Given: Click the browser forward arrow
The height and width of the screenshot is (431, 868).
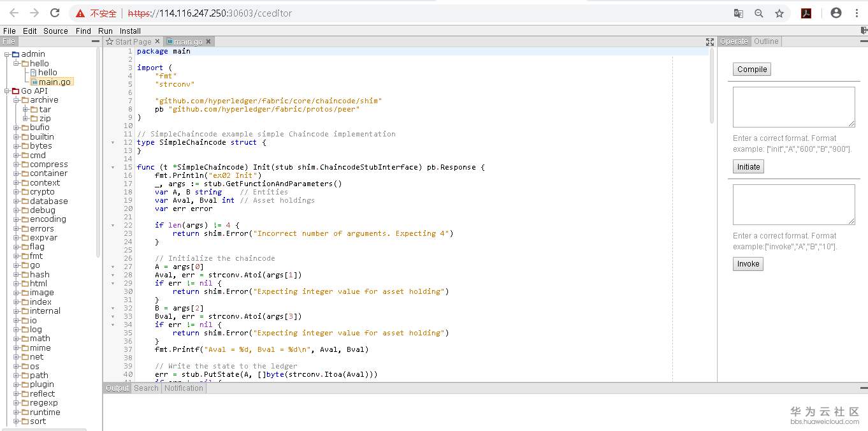Looking at the screenshot, I should pos(34,13).
